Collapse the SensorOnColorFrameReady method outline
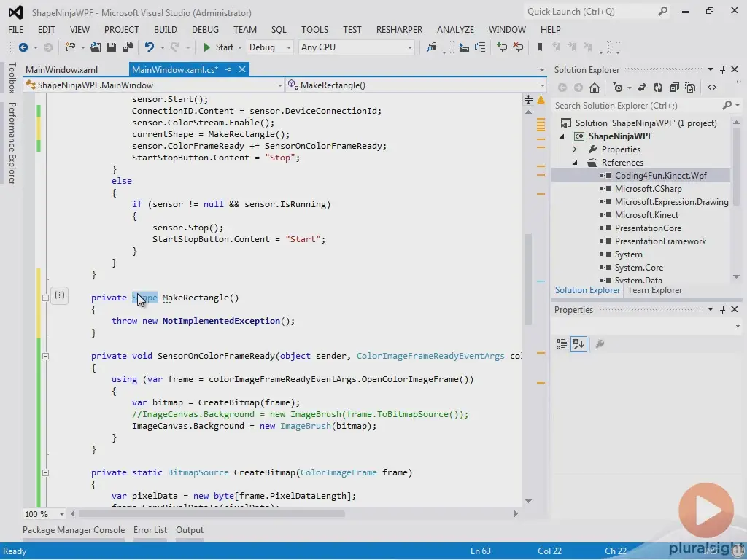747x560 pixels. point(45,356)
